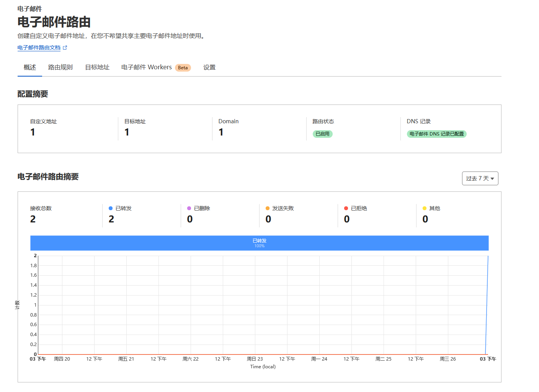
Task: Click the 周二 25 axis label
Action: (384, 359)
